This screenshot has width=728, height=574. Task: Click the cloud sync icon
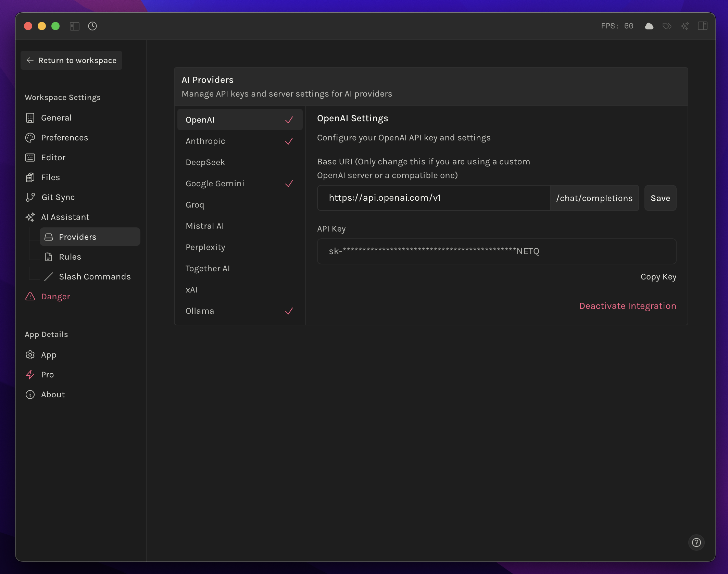tap(649, 26)
